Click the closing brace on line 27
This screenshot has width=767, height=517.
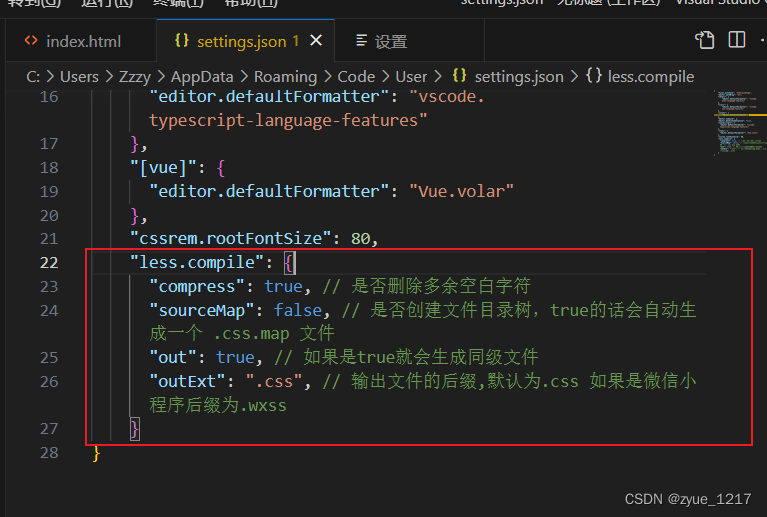[135, 429]
